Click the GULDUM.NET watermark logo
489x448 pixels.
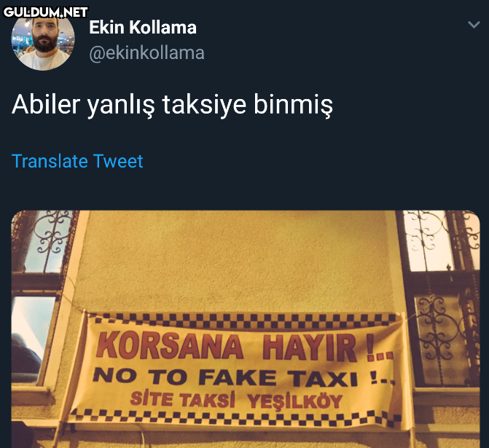coord(45,12)
